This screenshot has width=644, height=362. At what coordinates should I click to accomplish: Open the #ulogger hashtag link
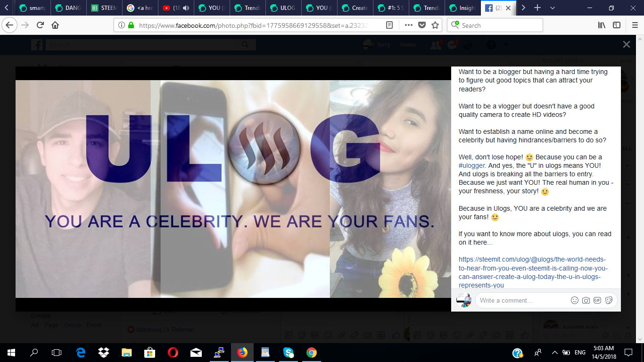click(x=472, y=165)
